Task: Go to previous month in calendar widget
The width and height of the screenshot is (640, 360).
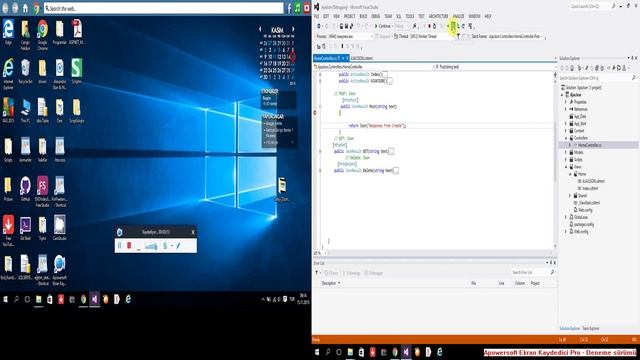Action: (x=260, y=29)
